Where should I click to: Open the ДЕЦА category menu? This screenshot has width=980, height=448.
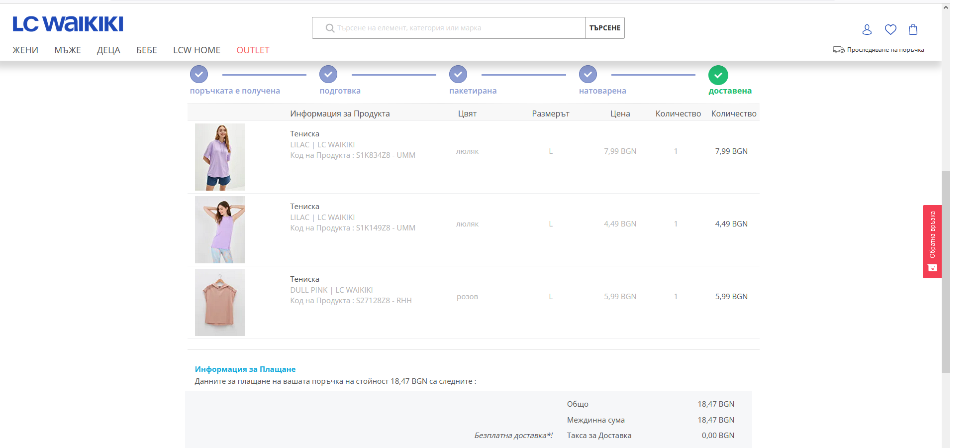pos(108,50)
